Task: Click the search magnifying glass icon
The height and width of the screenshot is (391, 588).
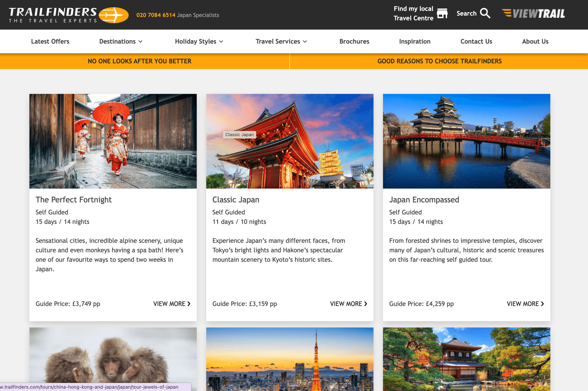Action: 485,13
